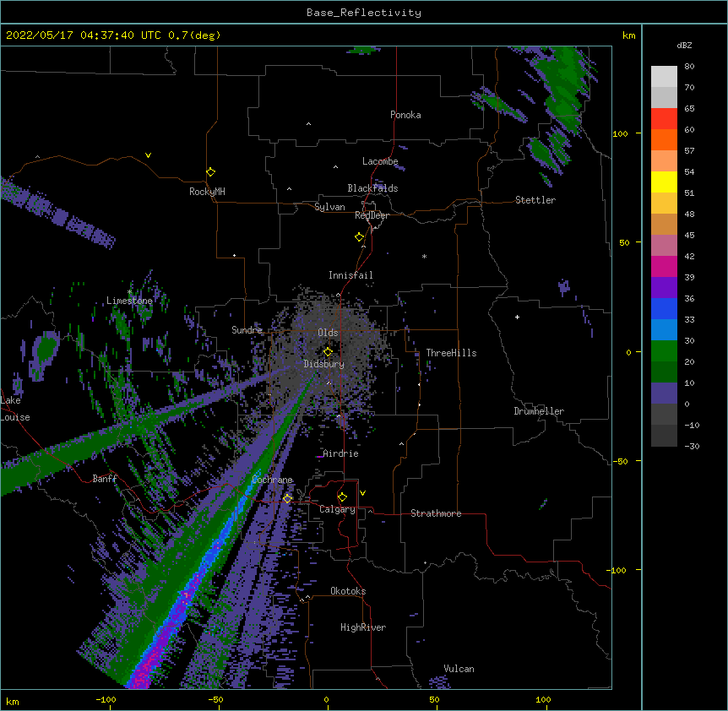728x711 pixels.
Task: Click the Lacombe label
Action: pos(380,161)
